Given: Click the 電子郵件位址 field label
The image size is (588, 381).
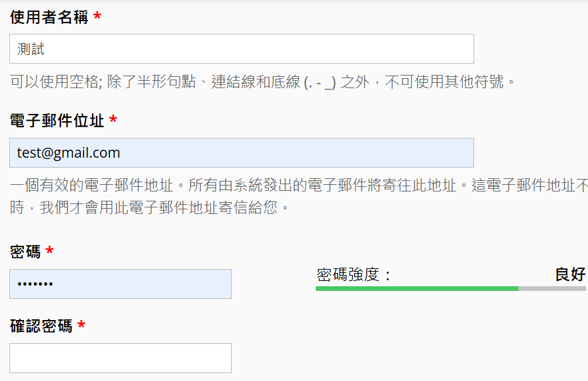Looking at the screenshot, I should point(57,121).
